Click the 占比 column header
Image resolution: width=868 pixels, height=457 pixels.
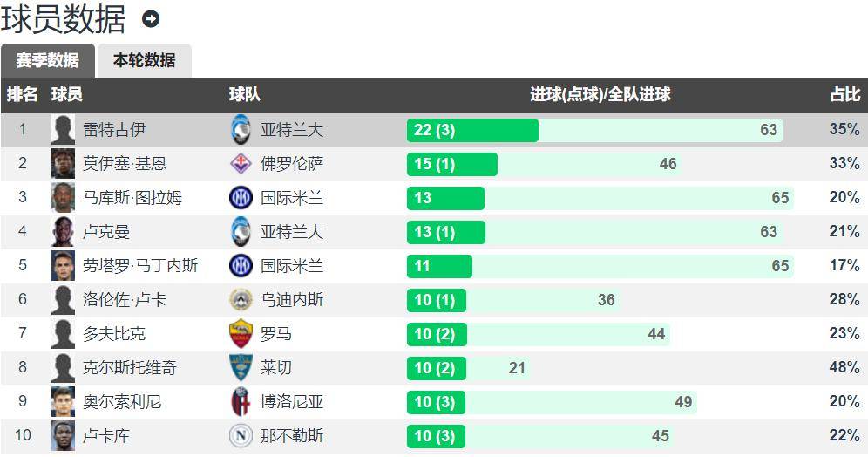coord(844,95)
